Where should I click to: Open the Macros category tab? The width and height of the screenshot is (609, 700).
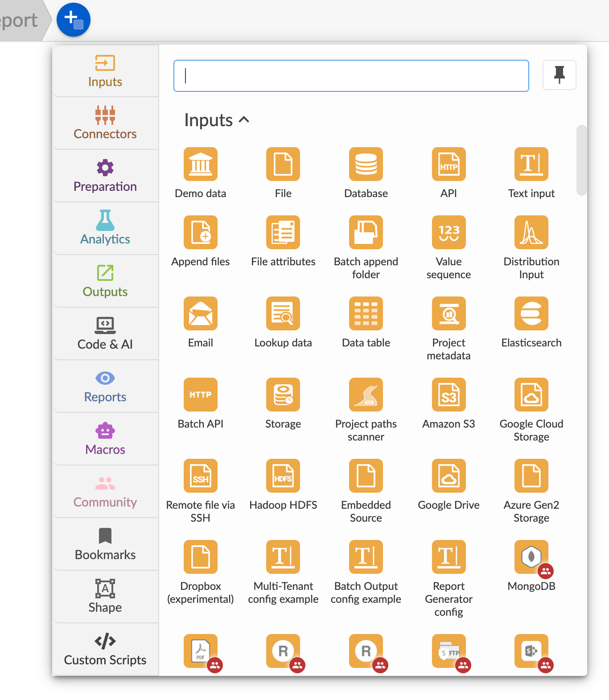click(105, 439)
